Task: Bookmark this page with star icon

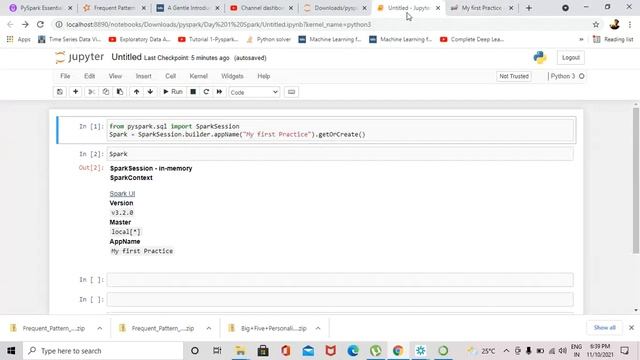Action: tap(596, 24)
